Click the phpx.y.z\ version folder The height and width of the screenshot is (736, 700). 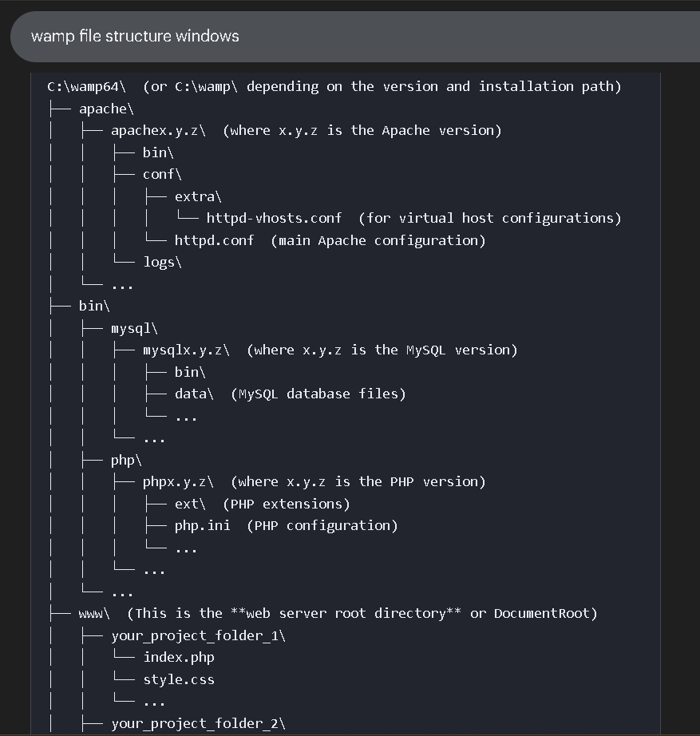(178, 481)
